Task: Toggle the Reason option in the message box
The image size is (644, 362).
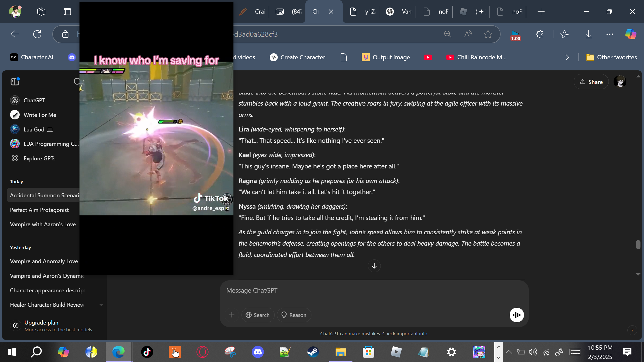Action: click(x=294, y=315)
